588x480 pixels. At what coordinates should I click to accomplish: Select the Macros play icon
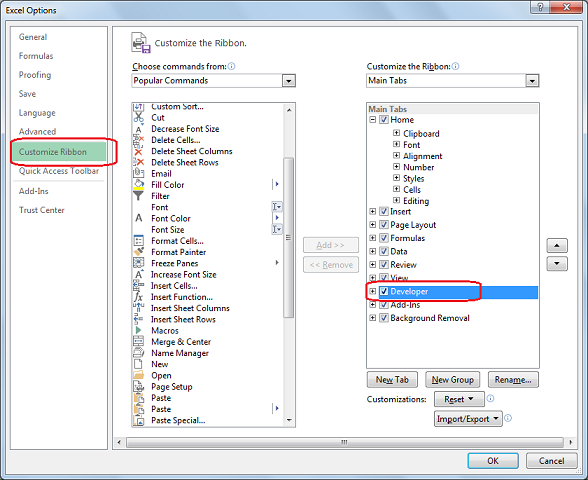pos(138,330)
